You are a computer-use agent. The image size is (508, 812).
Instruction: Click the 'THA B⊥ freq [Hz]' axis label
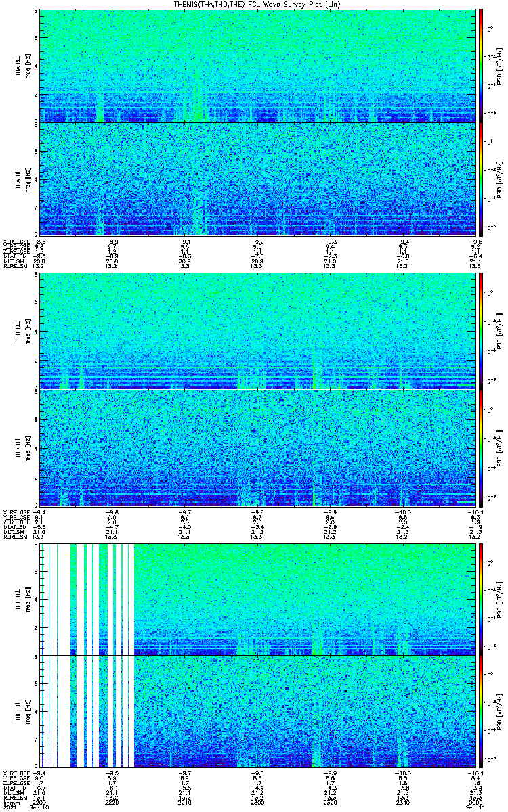click(x=22, y=66)
